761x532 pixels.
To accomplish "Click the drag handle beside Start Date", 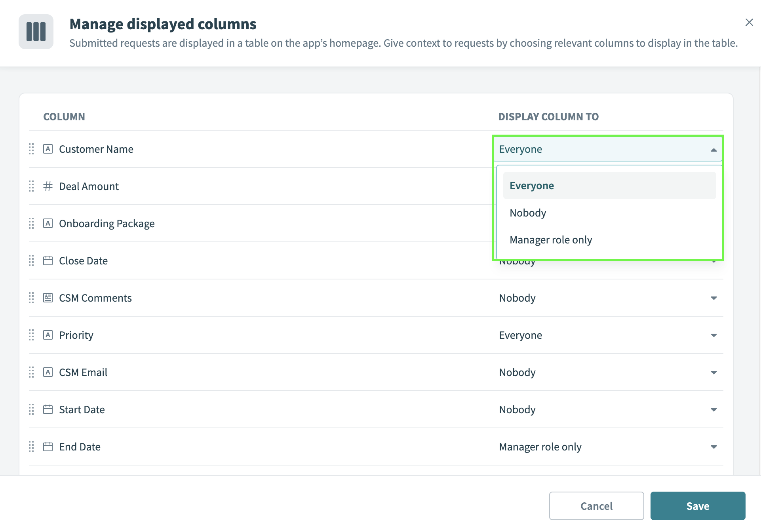I will tap(32, 409).
